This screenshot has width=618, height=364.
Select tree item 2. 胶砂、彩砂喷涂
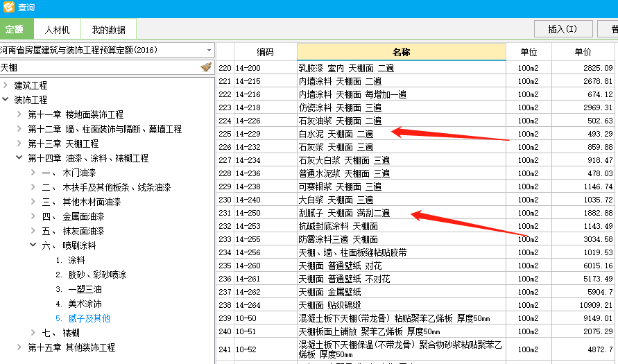click(x=91, y=275)
